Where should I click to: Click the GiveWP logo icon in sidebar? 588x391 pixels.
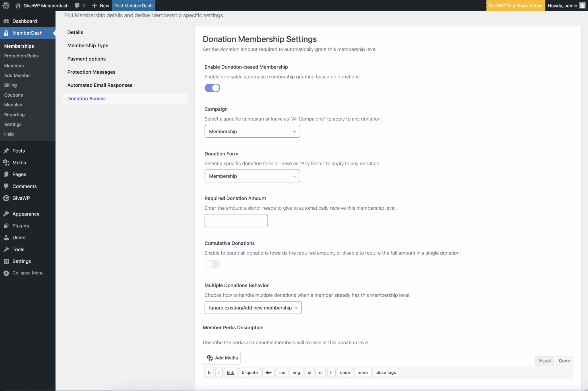(6, 198)
